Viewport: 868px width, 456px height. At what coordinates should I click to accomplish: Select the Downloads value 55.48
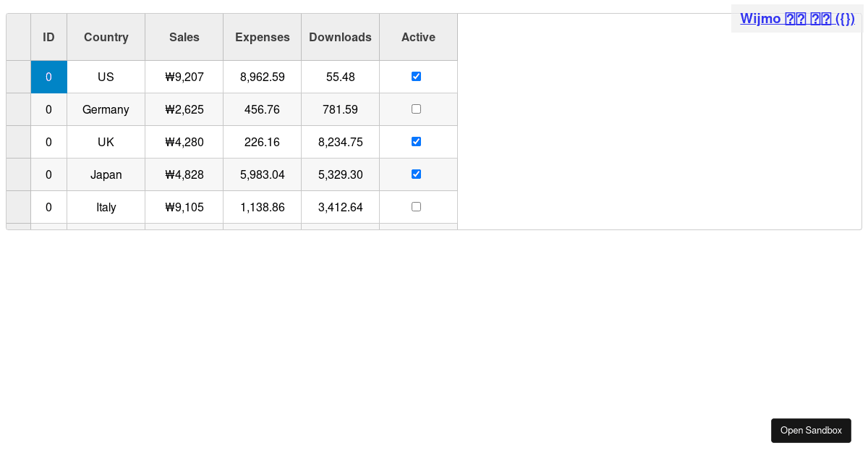(x=341, y=77)
